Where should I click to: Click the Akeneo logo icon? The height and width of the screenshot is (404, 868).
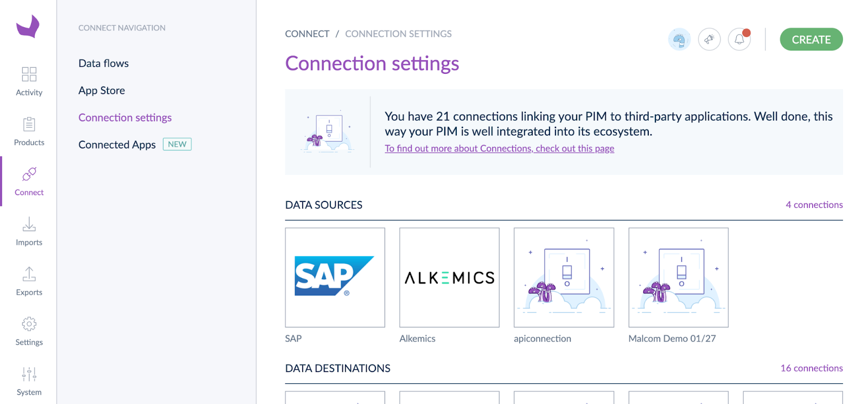pos(28,26)
